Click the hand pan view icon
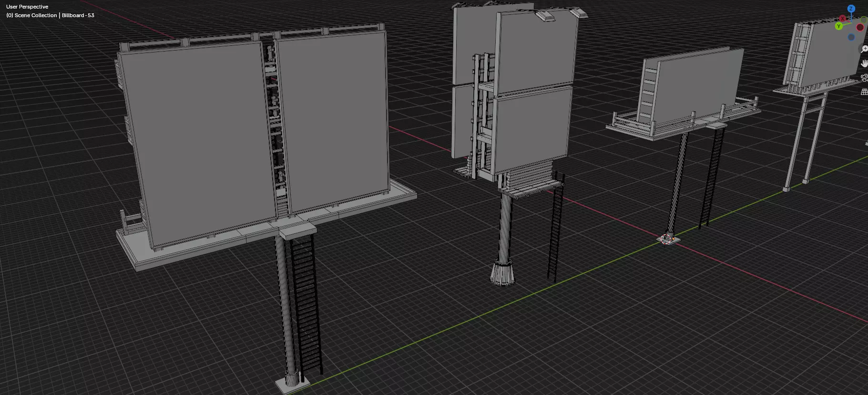 tap(864, 63)
